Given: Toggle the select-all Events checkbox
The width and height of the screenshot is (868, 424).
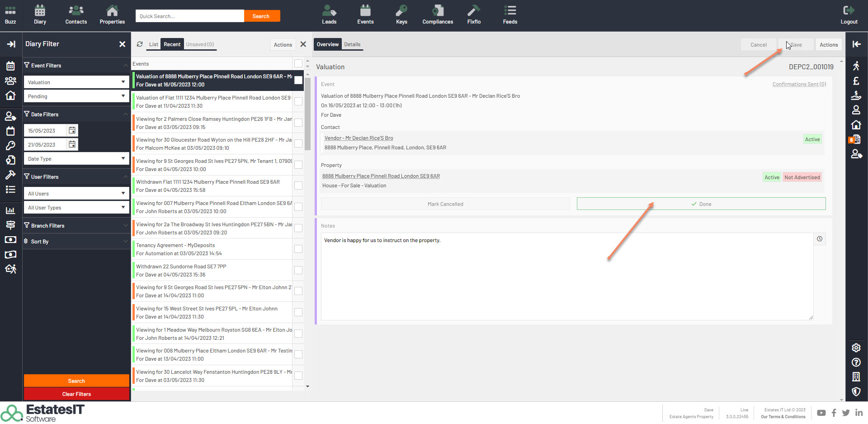Looking at the screenshot, I should pos(298,63).
